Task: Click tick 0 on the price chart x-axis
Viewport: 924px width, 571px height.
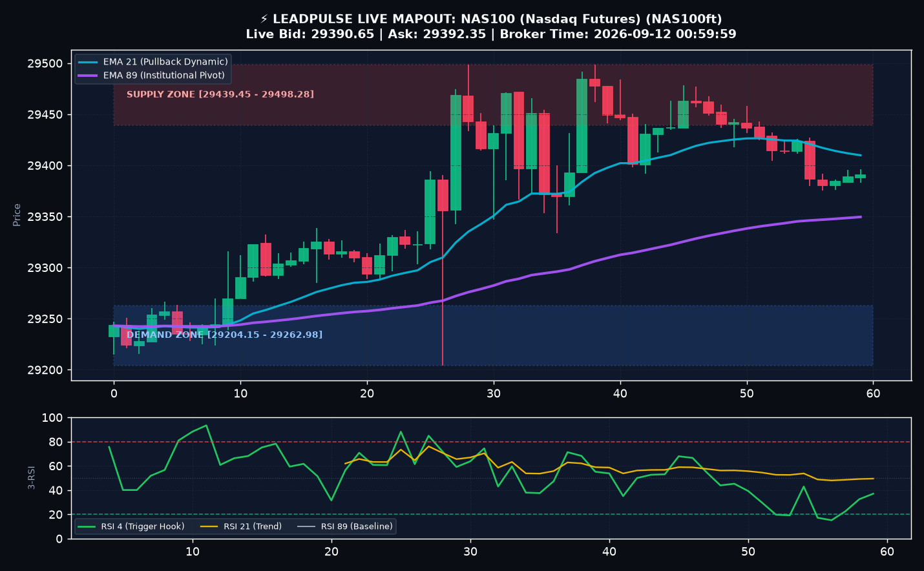Action: coord(114,393)
